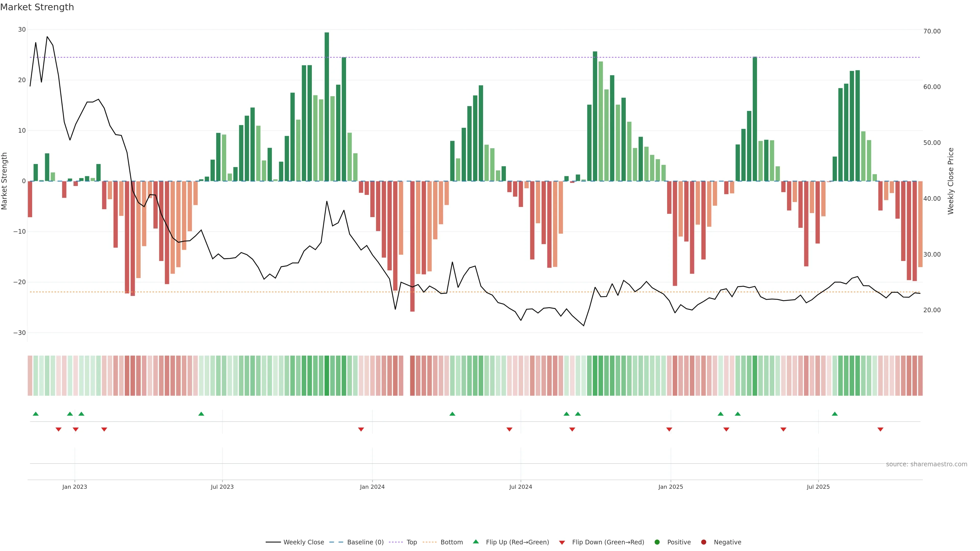Click the Weekly Close Price right axis title

[x=951, y=181]
